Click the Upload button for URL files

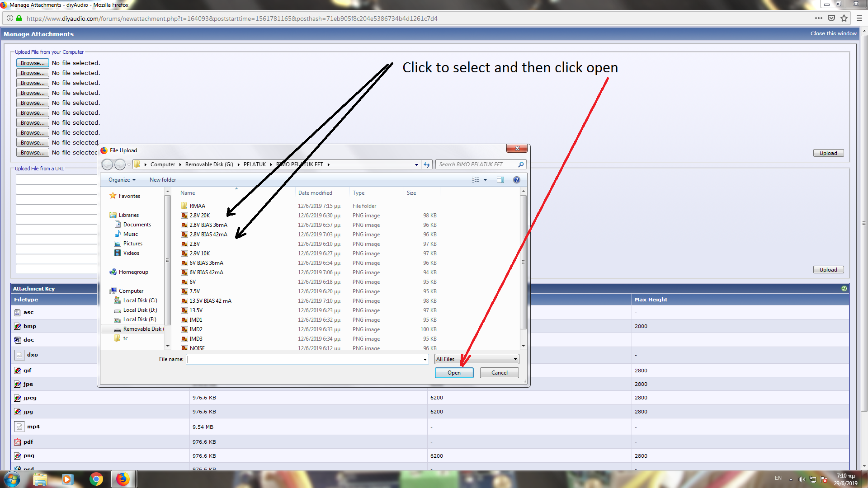[828, 270]
